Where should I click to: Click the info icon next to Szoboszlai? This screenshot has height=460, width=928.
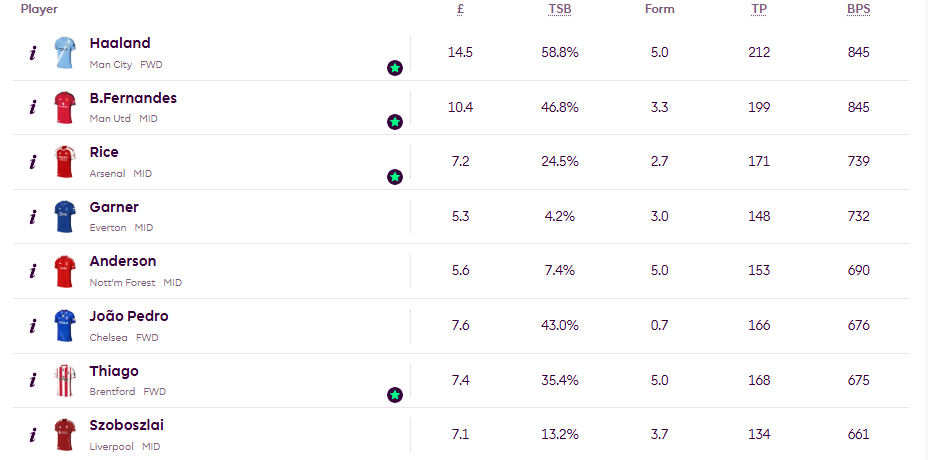click(32, 434)
